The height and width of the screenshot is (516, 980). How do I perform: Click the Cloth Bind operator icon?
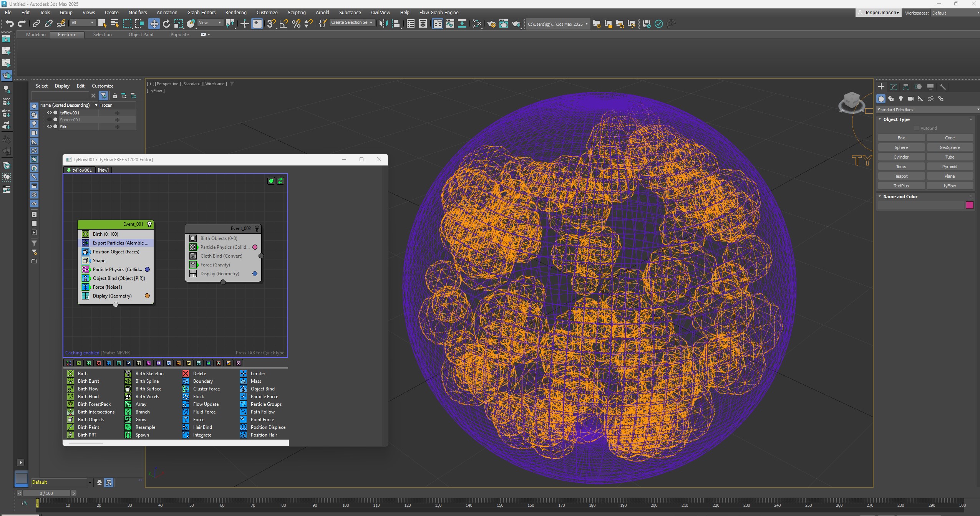(x=193, y=256)
